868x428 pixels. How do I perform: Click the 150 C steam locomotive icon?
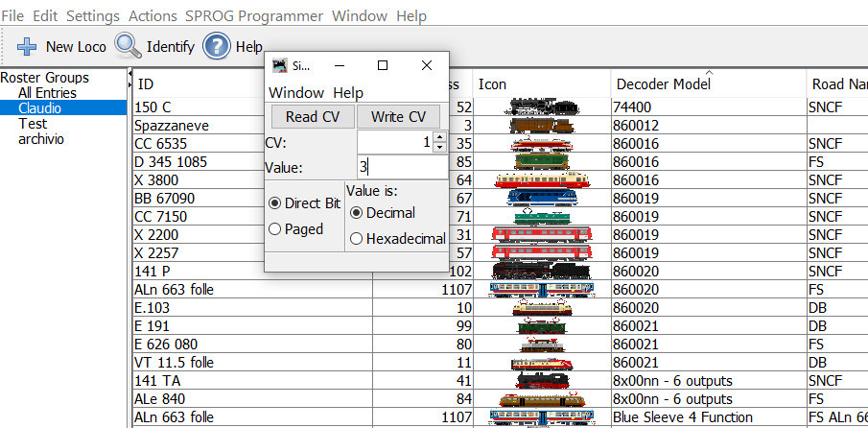click(x=540, y=107)
